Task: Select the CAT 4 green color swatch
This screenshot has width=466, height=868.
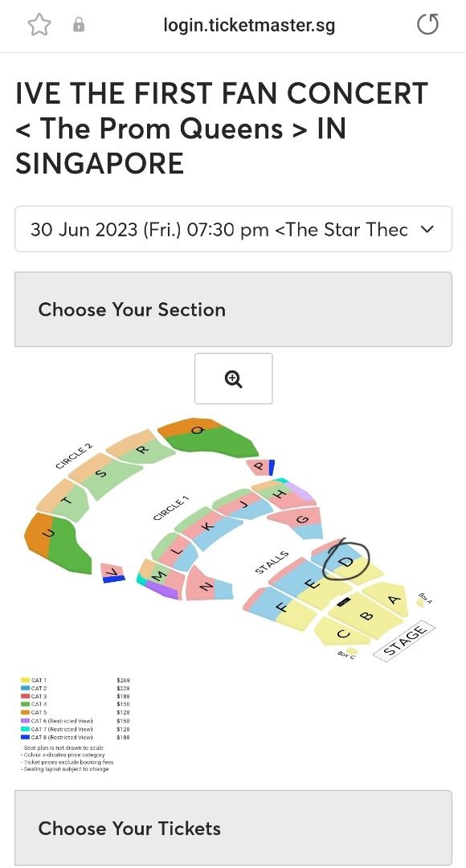Action: (x=25, y=704)
